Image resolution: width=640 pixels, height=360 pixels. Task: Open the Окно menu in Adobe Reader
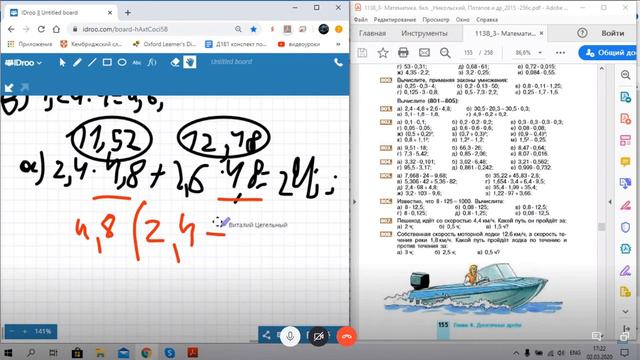pyautogui.click(x=462, y=20)
